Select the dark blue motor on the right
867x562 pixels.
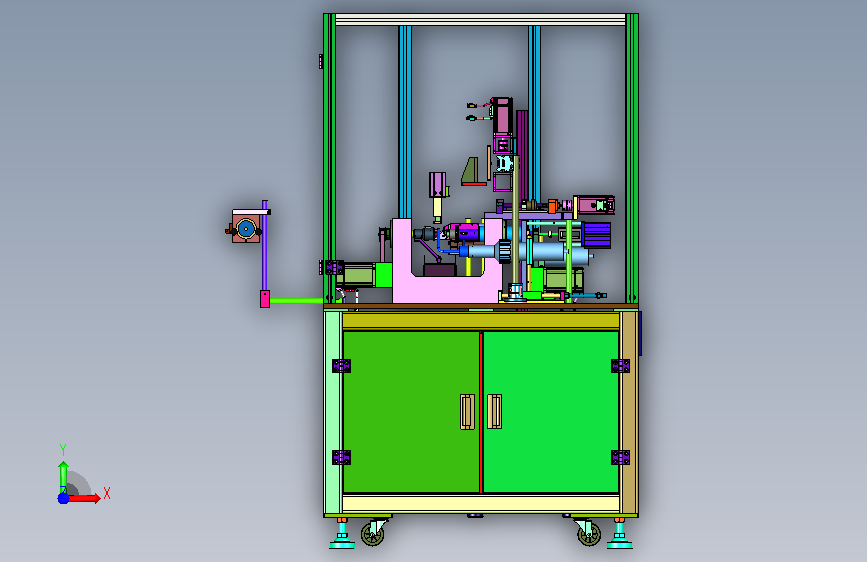(x=597, y=235)
